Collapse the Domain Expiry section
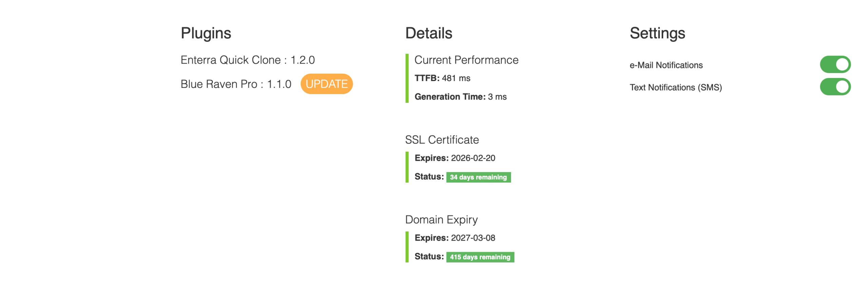The image size is (868, 281). (441, 219)
